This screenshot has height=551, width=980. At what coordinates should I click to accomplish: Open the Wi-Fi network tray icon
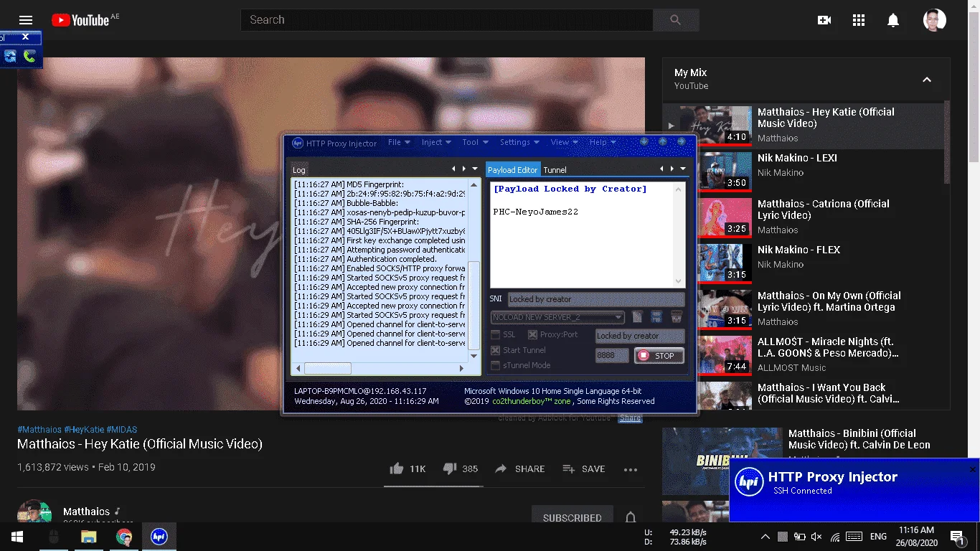(835, 537)
